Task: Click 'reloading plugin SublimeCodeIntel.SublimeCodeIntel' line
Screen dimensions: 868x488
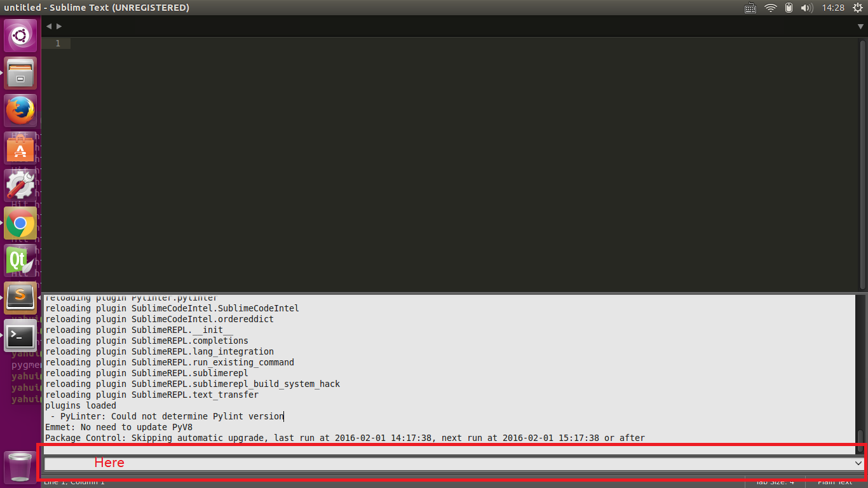Action: click(x=172, y=308)
